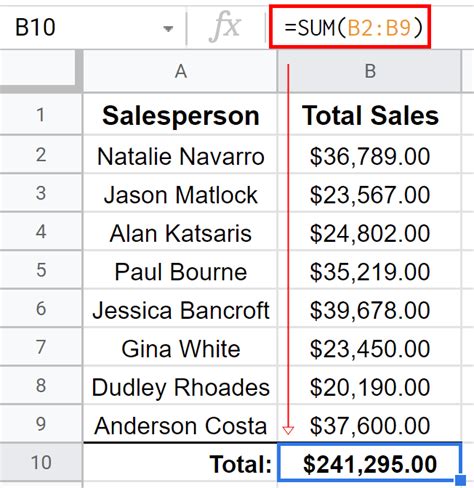Select the Salesperson header cell
The width and height of the screenshot is (474, 488).
[180, 115]
